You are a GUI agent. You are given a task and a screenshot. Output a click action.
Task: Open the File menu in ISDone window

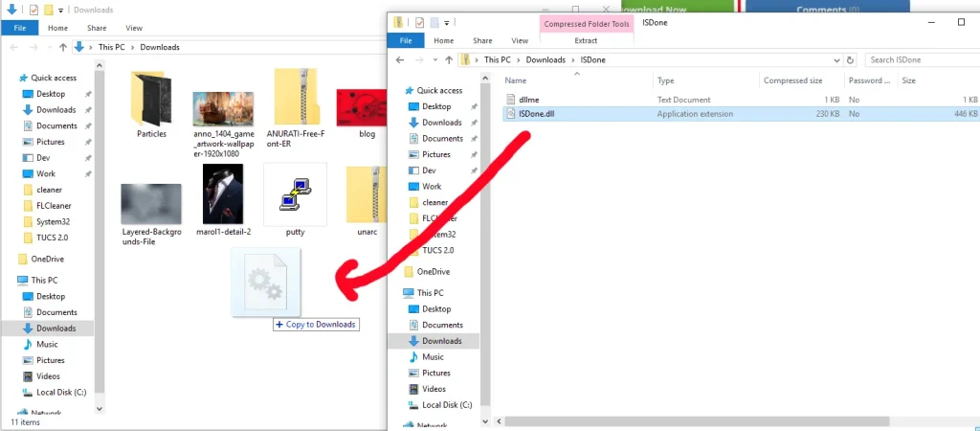point(406,40)
